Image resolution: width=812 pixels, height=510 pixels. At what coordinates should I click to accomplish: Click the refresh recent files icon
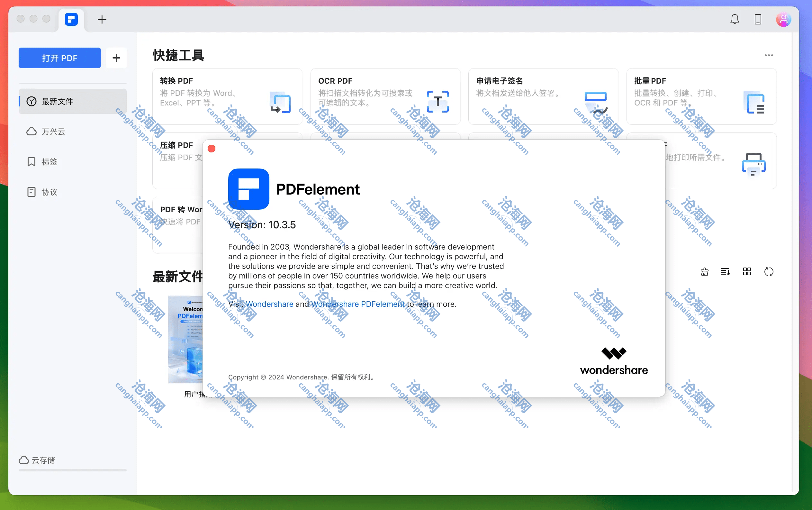coord(769,271)
